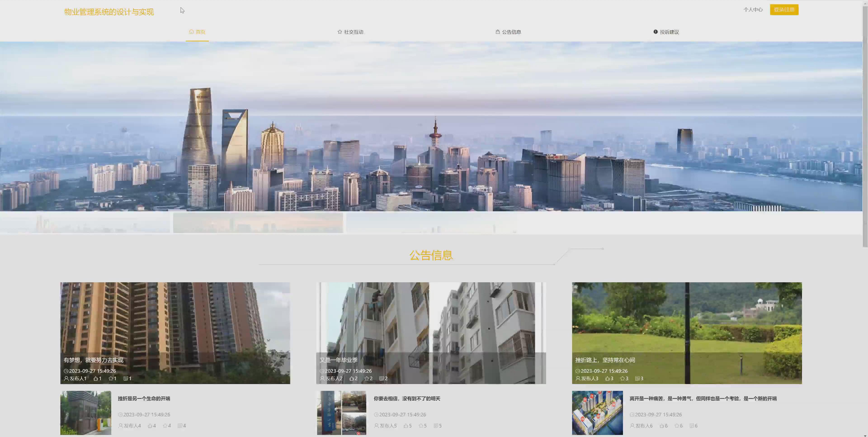Click the comment icon for 发布人6 post
The width and height of the screenshot is (868, 437).
pyautogui.click(x=691, y=426)
